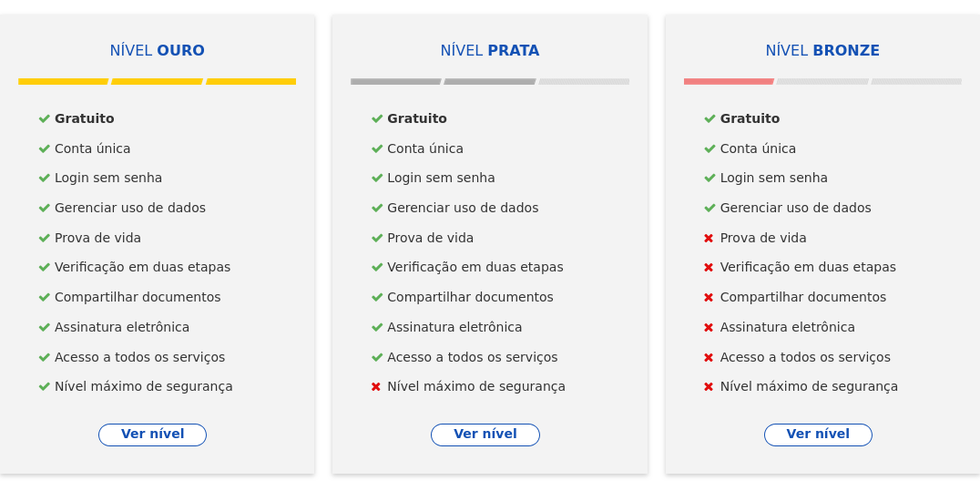This screenshot has width=980, height=491.
Task: Click Gerenciar uso de dados in Bronze
Action: [x=795, y=208]
